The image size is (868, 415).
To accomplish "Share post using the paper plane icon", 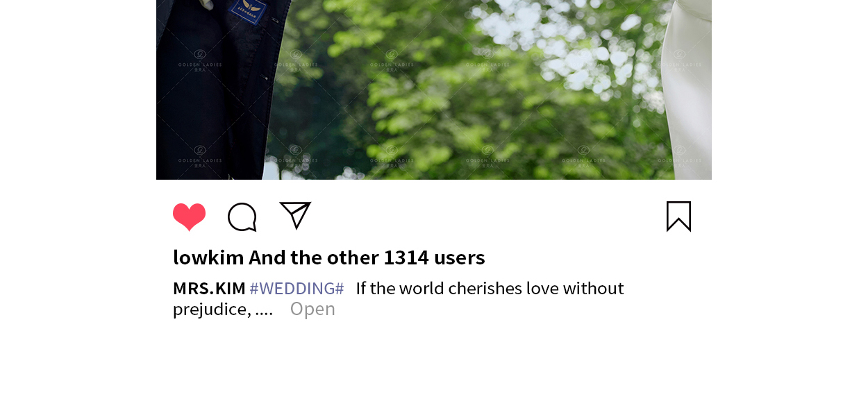I will [x=295, y=215].
